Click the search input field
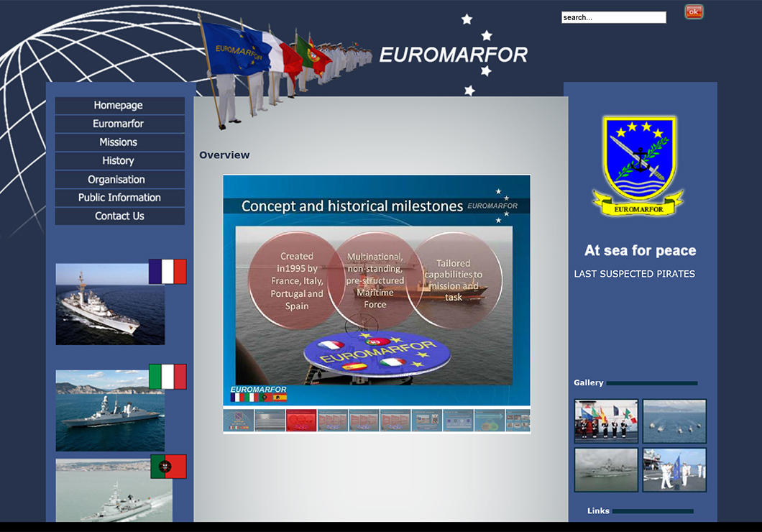 click(x=614, y=17)
